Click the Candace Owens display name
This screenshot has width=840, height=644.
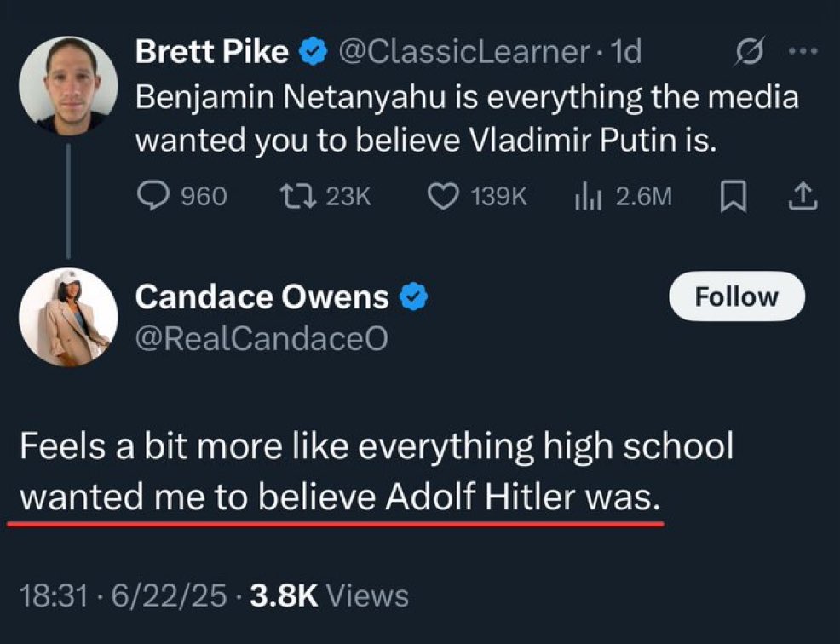[262, 296]
